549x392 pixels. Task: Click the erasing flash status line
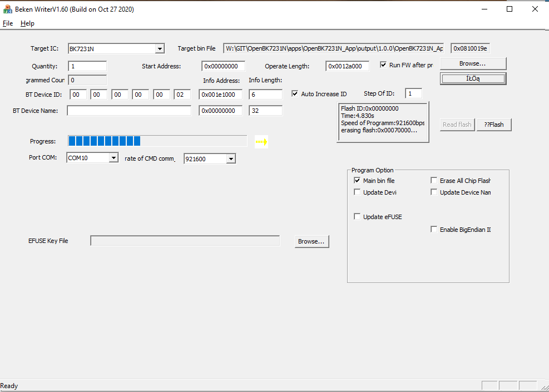coord(379,131)
